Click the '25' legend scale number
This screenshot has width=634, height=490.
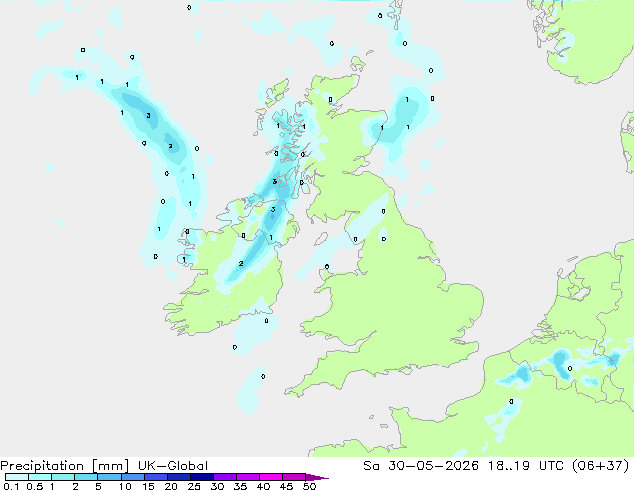click(194, 486)
